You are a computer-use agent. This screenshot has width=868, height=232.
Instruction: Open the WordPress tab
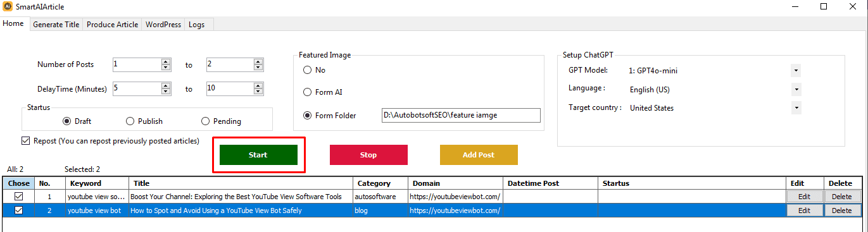[x=163, y=25]
